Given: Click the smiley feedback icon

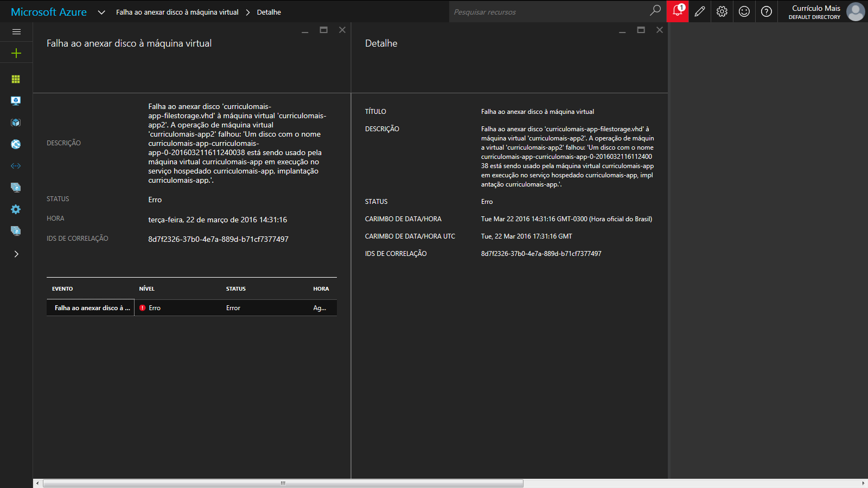Looking at the screenshot, I should point(744,11).
